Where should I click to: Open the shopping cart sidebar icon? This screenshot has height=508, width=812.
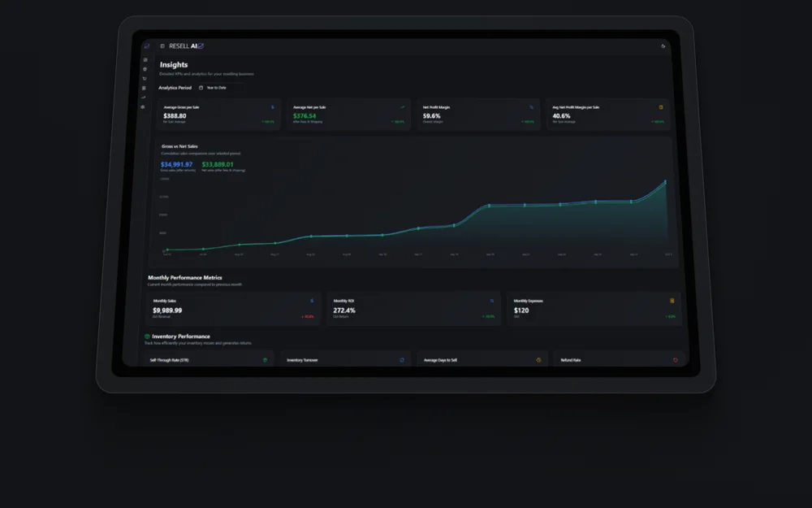click(x=145, y=79)
